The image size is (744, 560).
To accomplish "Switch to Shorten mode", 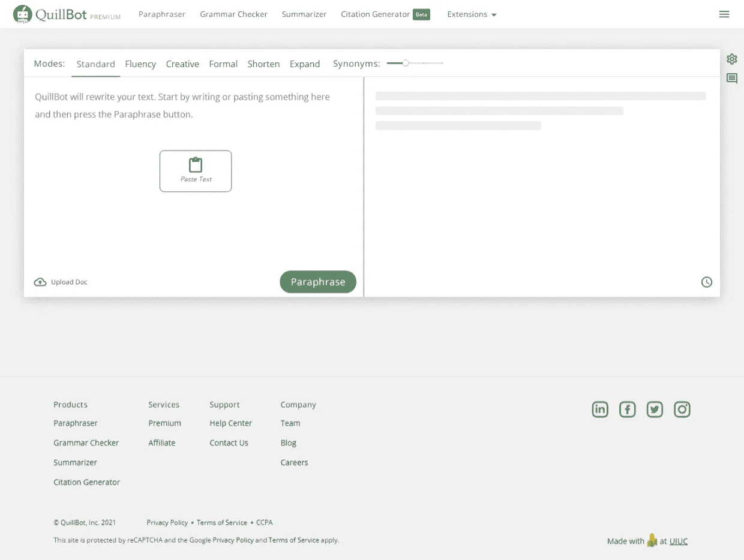I will (x=263, y=64).
